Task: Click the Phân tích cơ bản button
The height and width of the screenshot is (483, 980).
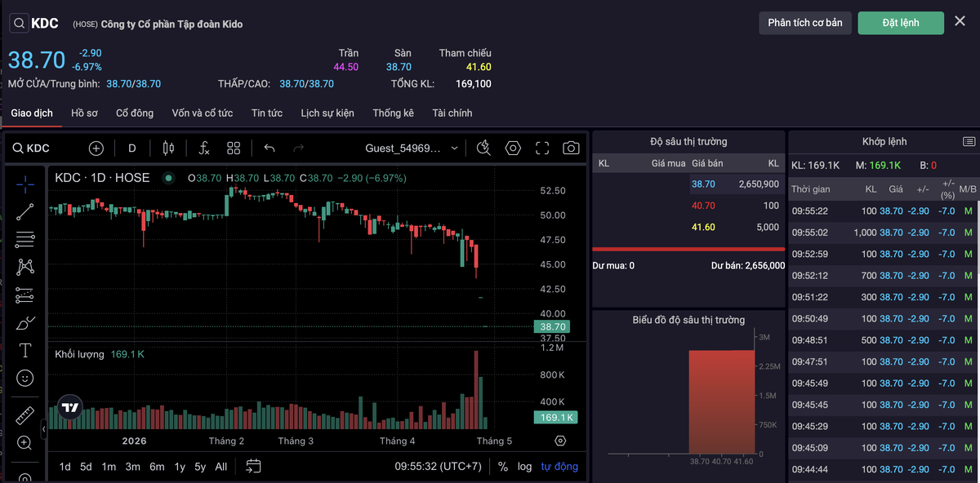Action: point(804,23)
